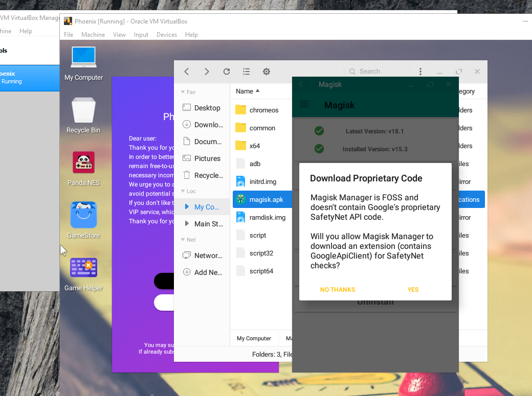Screen dimensions: 532x396
Task: Refresh the file manager listing
Action: click(x=227, y=72)
